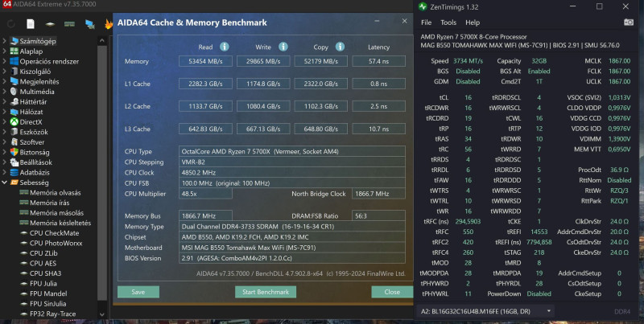Expand the Eszközök tree node
The width and height of the screenshot is (644, 324).
5,132
